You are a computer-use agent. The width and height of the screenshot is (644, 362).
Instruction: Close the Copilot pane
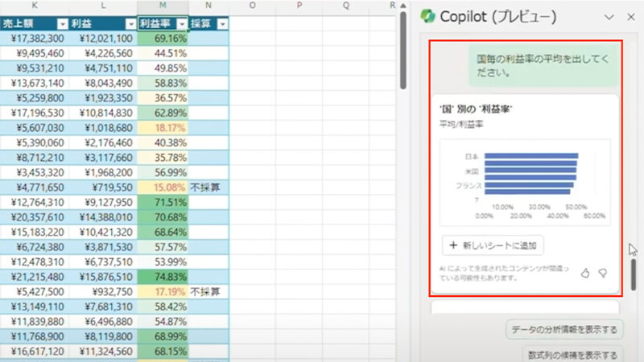click(630, 17)
